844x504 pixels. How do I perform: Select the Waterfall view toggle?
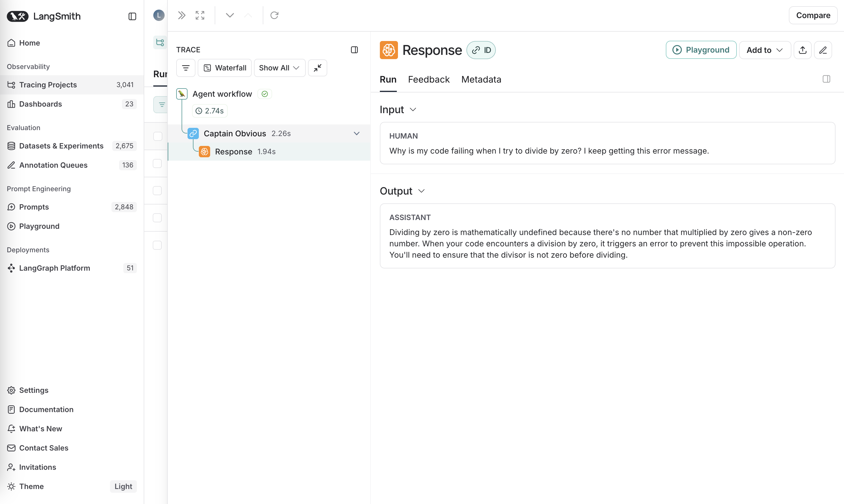225,68
